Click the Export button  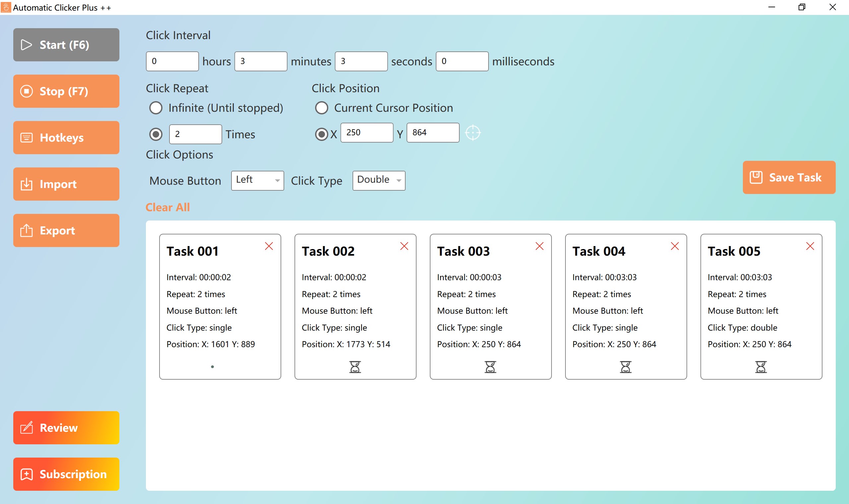(66, 230)
